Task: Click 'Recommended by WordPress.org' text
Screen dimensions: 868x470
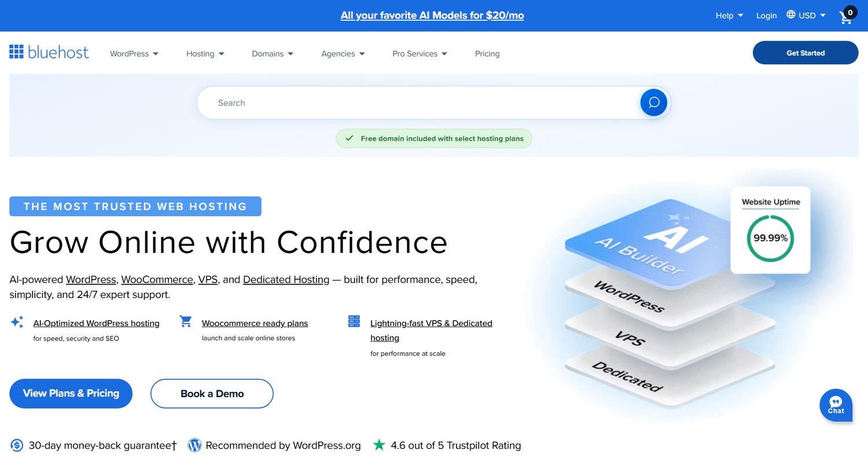Action: pos(283,445)
